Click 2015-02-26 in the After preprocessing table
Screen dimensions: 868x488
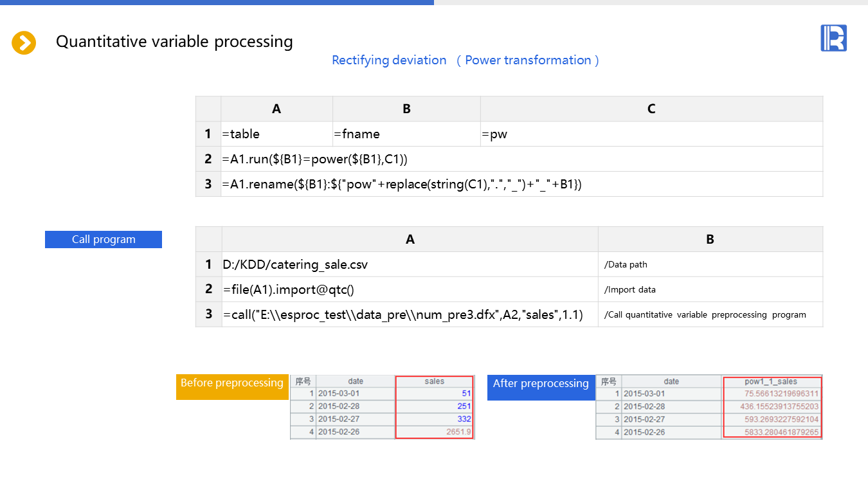pos(671,432)
